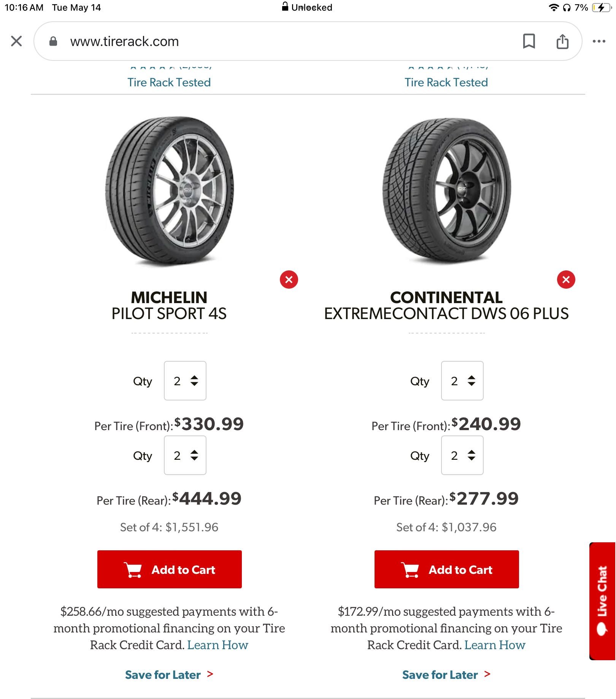
Task: Add Continental ExtremeContact tires to cart
Action: [446, 569]
